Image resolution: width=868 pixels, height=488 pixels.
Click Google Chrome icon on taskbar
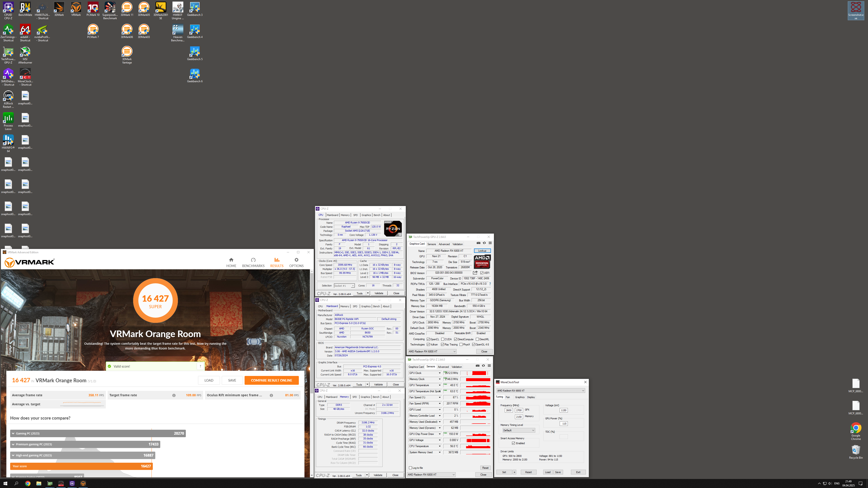[x=28, y=484]
